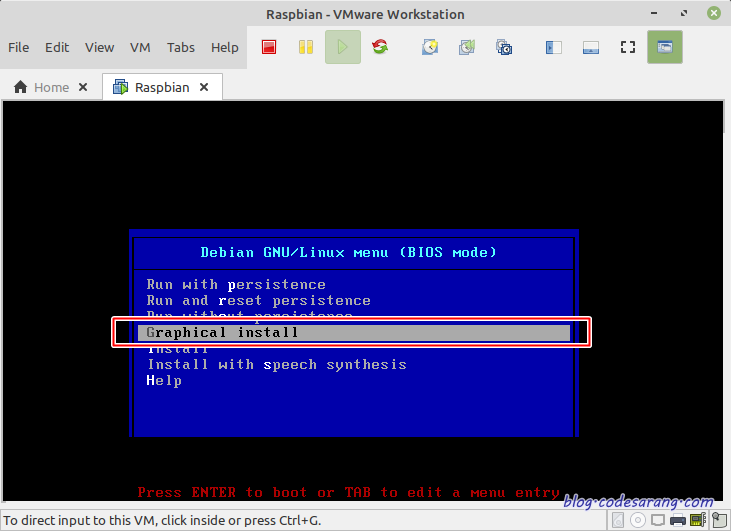731x531 pixels.
Task: Select 'Run and reset persistence' boot entry
Action: coord(259,301)
